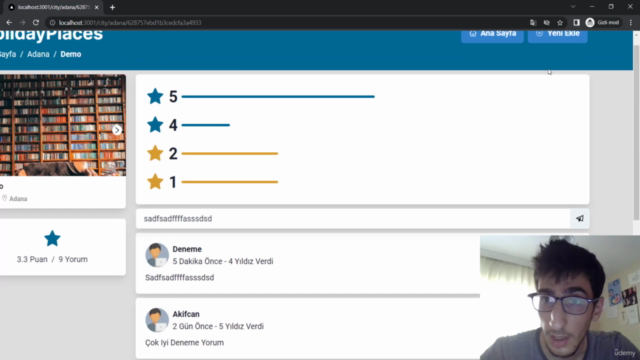Select the blue 5-star rating icon
This screenshot has height=360, width=640.
(x=155, y=97)
